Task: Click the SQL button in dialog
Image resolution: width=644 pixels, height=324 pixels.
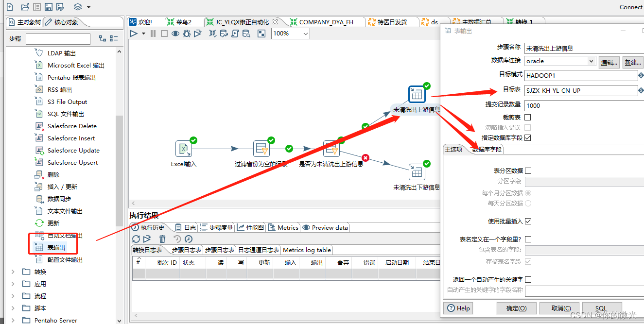Action: pyautogui.click(x=601, y=308)
